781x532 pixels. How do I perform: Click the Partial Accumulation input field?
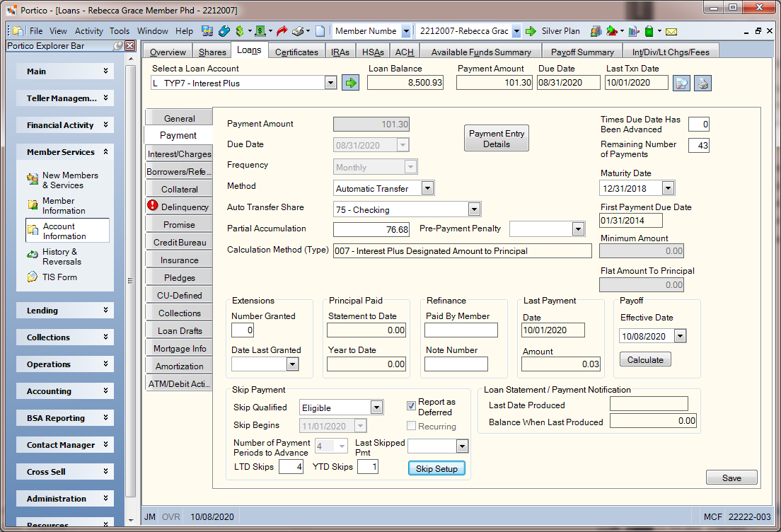click(x=371, y=229)
